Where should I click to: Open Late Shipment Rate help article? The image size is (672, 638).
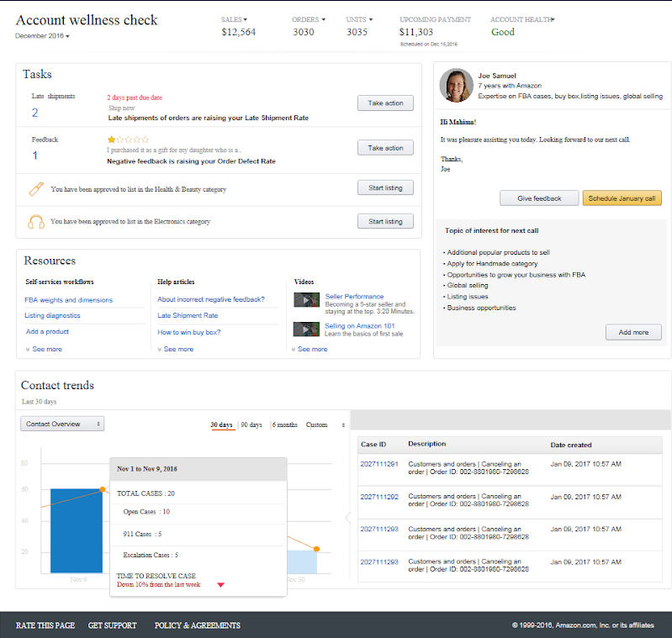(x=188, y=315)
